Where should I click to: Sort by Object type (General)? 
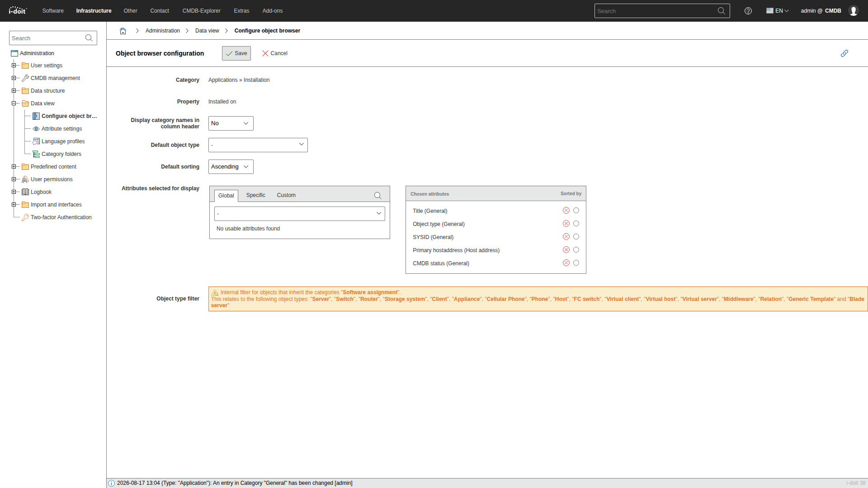click(x=576, y=224)
